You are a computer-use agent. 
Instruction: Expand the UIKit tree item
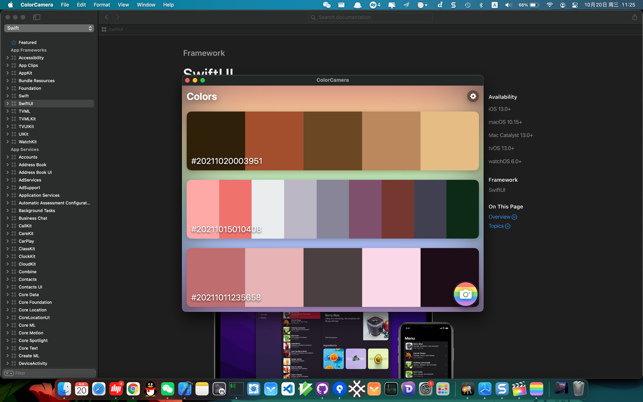tap(7, 134)
